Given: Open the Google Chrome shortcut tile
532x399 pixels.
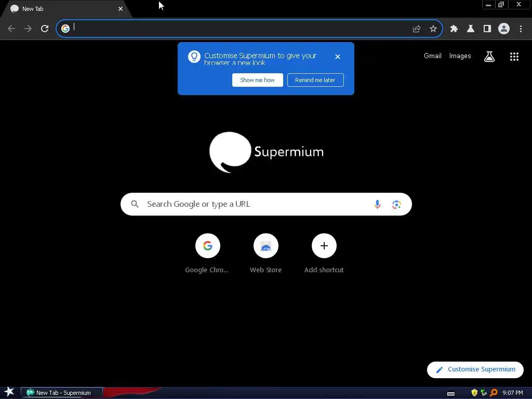Looking at the screenshot, I should pos(207,254).
